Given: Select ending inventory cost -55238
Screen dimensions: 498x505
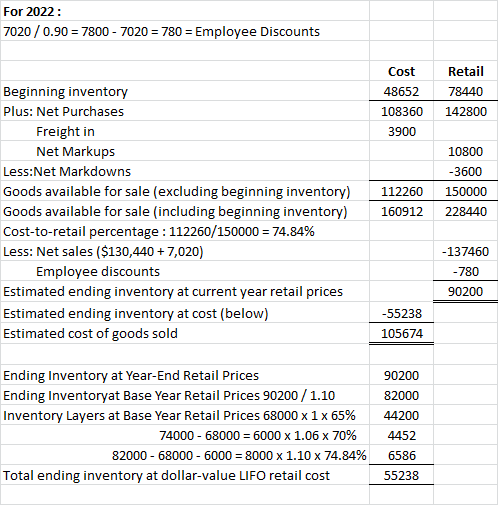Looking at the screenshot, I should (402, 314).
